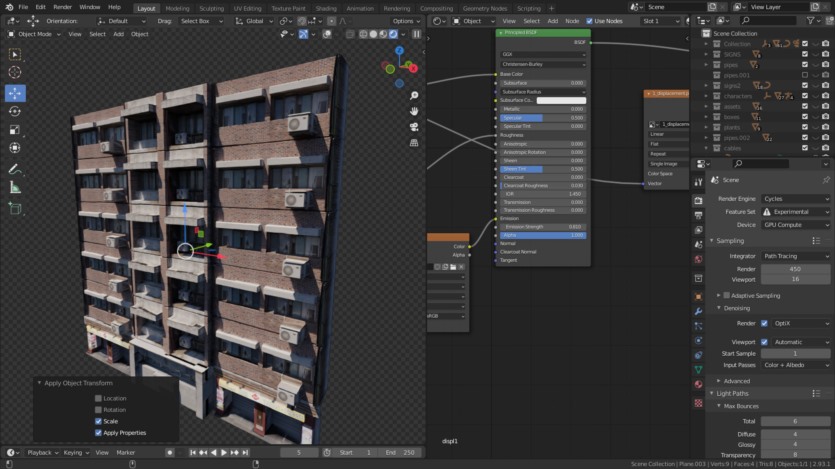Enable the Location checkbox in Apply Object Transform

click(98, 398)
